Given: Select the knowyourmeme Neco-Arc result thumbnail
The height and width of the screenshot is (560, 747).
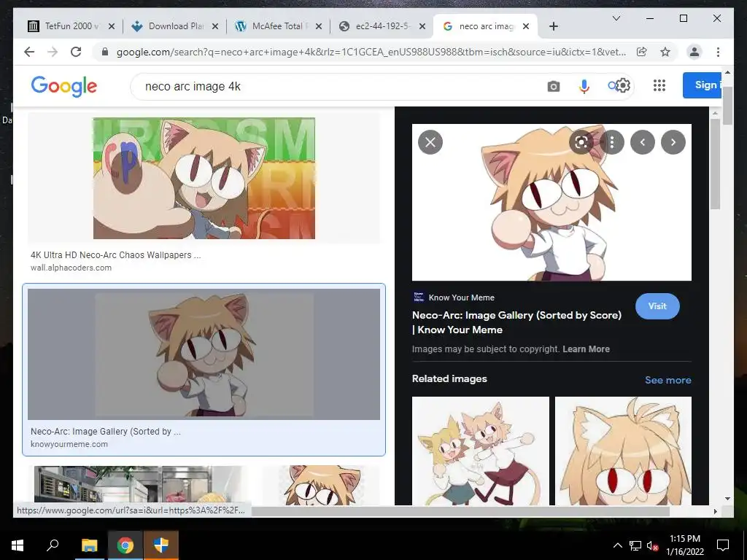Looking at the screenshot, I should point(204,354).
